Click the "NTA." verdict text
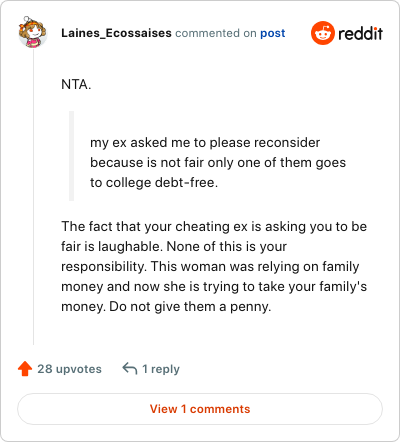This screenshot has height=442, width=400. pyautogui.click(x=76, y=84)
